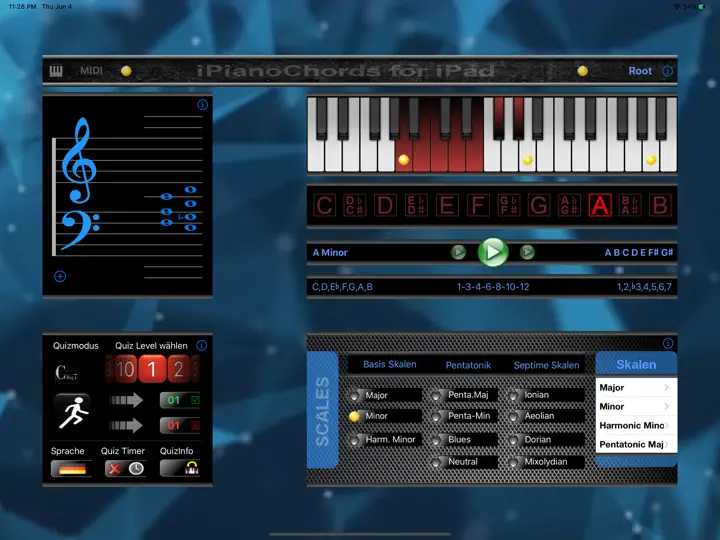The height and width of the screenshot is (540, 720).
Task: Open info icon in Scales panel
Action: pos(668,343)
